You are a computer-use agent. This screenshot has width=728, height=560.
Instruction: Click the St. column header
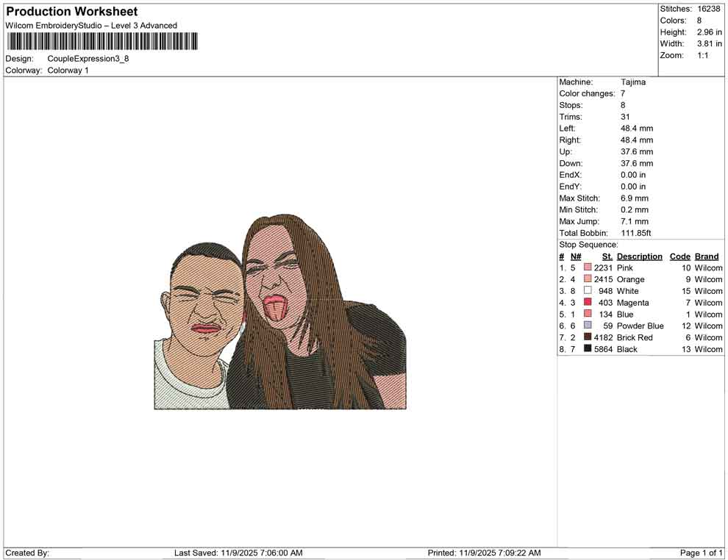tap(607, 256)
